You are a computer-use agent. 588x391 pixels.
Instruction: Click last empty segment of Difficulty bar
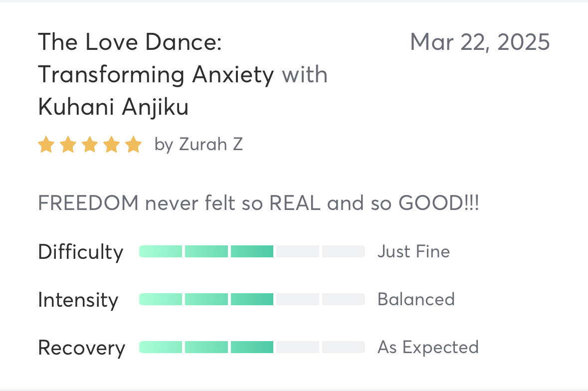pyautogui.click(x=343, y=251)
